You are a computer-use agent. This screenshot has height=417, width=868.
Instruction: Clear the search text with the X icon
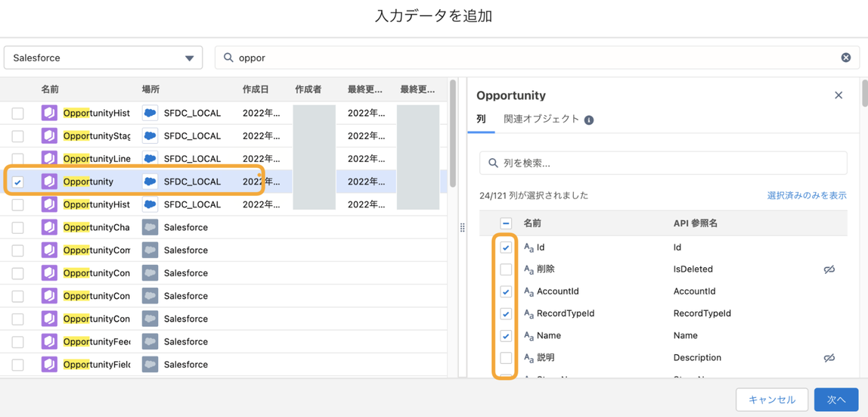pyautogui.click(x=846, y=58)
